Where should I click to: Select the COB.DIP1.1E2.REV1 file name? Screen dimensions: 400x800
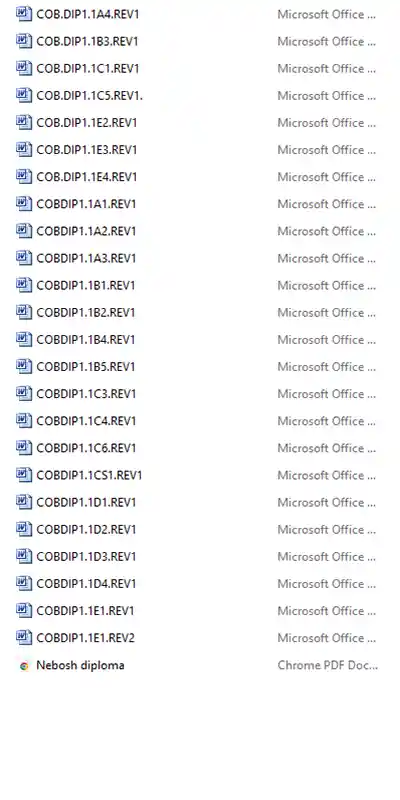87,122
